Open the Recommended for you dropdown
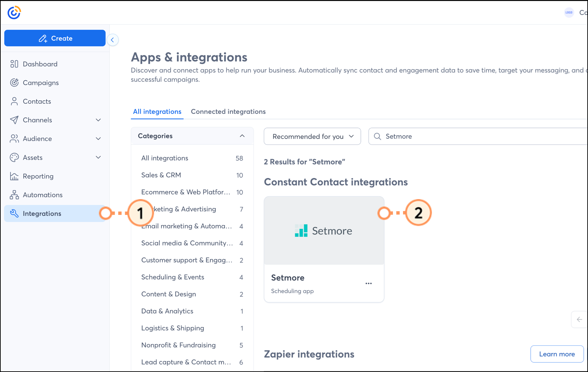Image resolution: width=588 pixels, height=372 pixels. tap(312, 137)
